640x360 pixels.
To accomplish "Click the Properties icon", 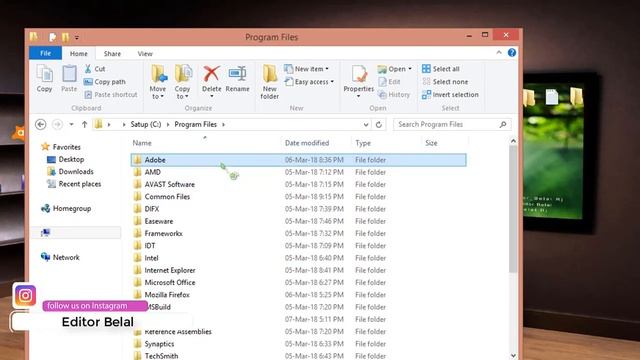I will (x=359, y=75).
